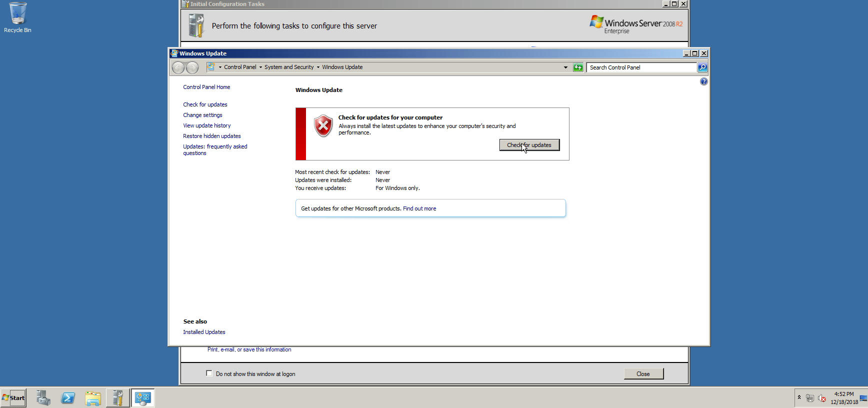Click 'Updates were installed:' label

(323, 180)
